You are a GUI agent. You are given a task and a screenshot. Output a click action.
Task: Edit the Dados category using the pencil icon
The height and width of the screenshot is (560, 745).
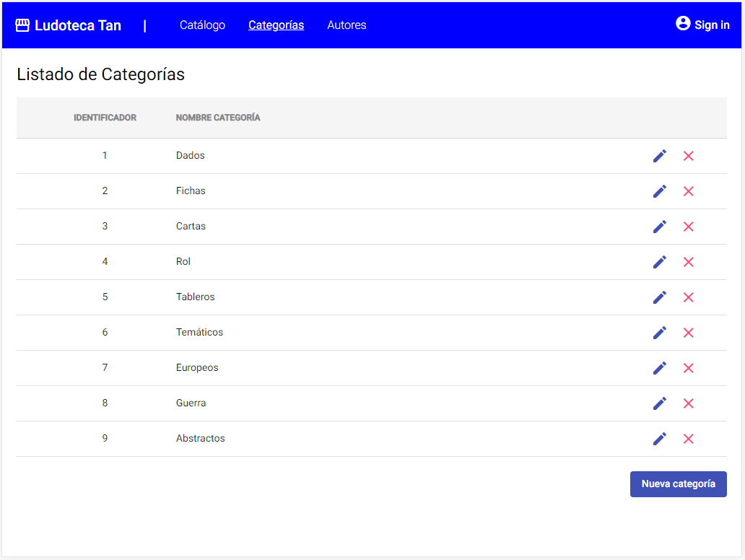coord(659,155)
